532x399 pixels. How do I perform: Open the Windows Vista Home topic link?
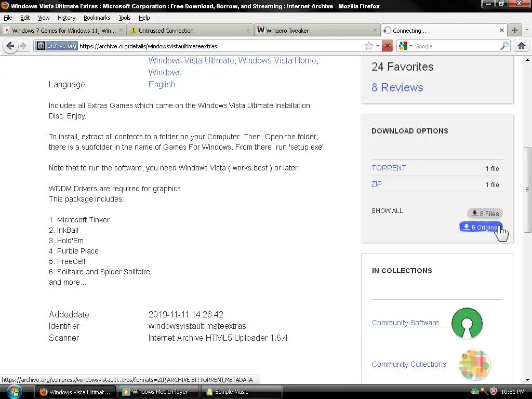pos(277,60)
